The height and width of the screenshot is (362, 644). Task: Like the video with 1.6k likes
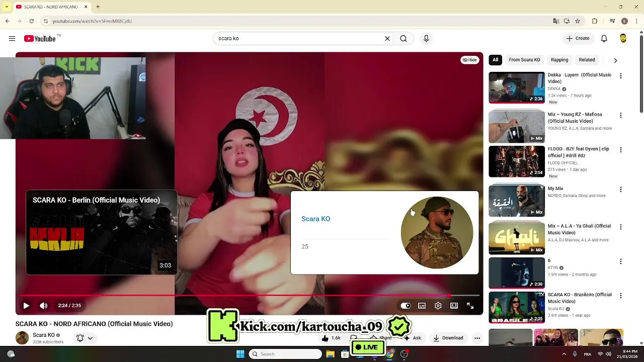click(x=331, y=338)
